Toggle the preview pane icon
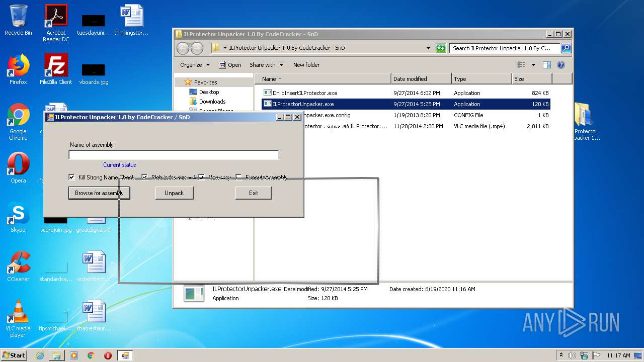The width and height of the screenshot is (644, 362). [x=547, y=65]
